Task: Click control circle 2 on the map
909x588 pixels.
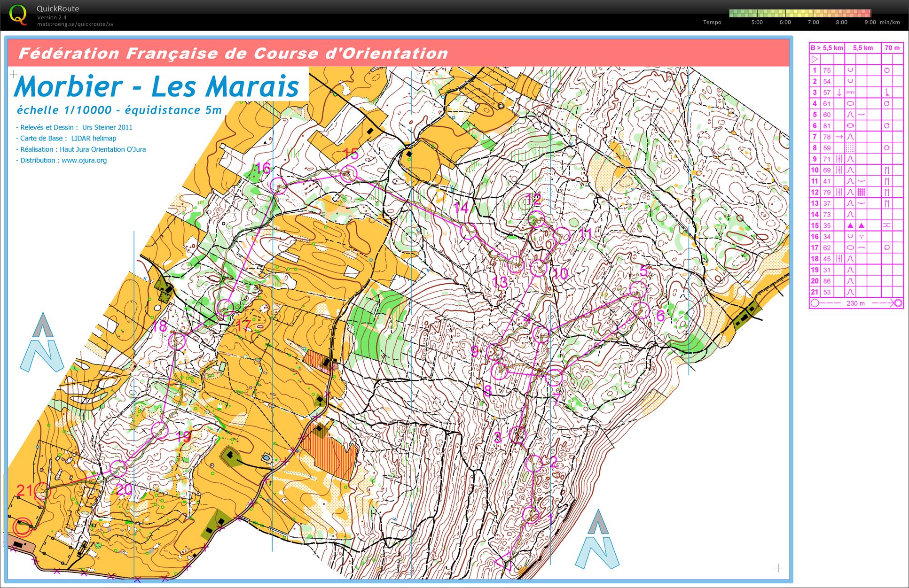Action: 534,464
